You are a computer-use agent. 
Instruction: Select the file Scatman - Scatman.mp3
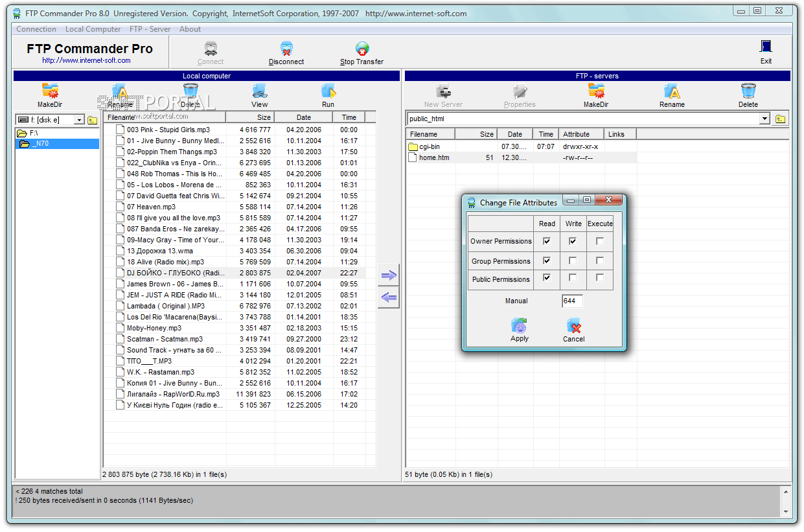pos(165,339)
